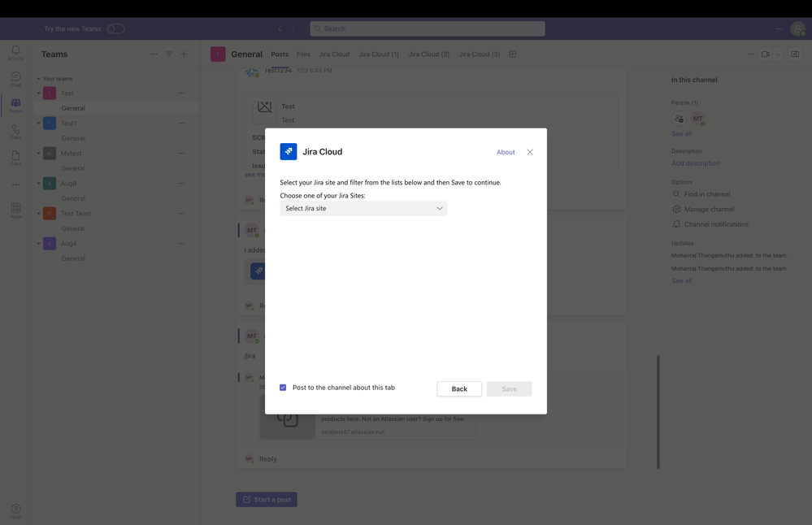Select General channel under Test Team
Viewport: 812px width, 525px height.
tap(73, 228)
